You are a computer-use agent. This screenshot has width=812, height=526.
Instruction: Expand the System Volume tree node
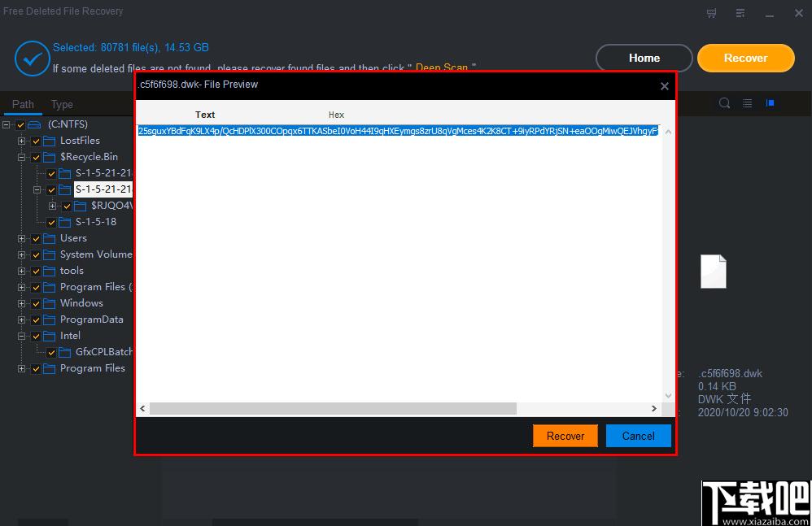point(21,255)
